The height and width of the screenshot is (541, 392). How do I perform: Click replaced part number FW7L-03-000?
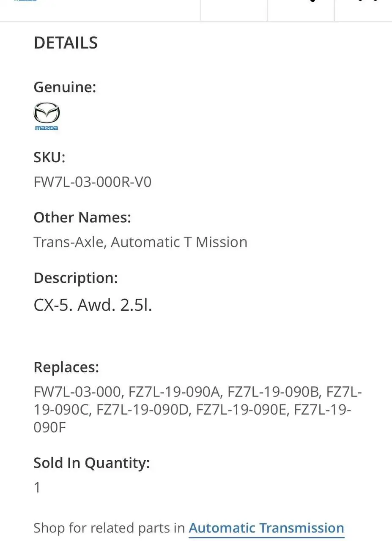tap(77, 392)
